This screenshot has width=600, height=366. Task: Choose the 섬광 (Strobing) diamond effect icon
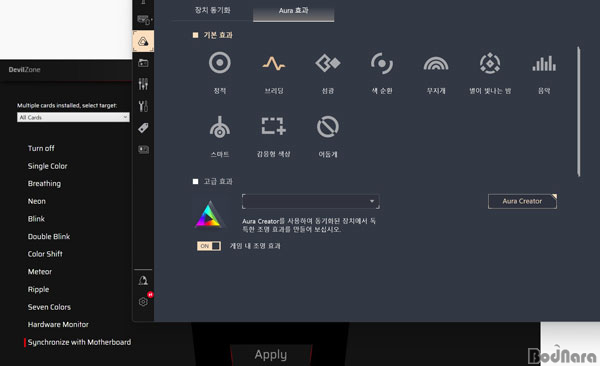pyautogui.click(x=328, y=63)
